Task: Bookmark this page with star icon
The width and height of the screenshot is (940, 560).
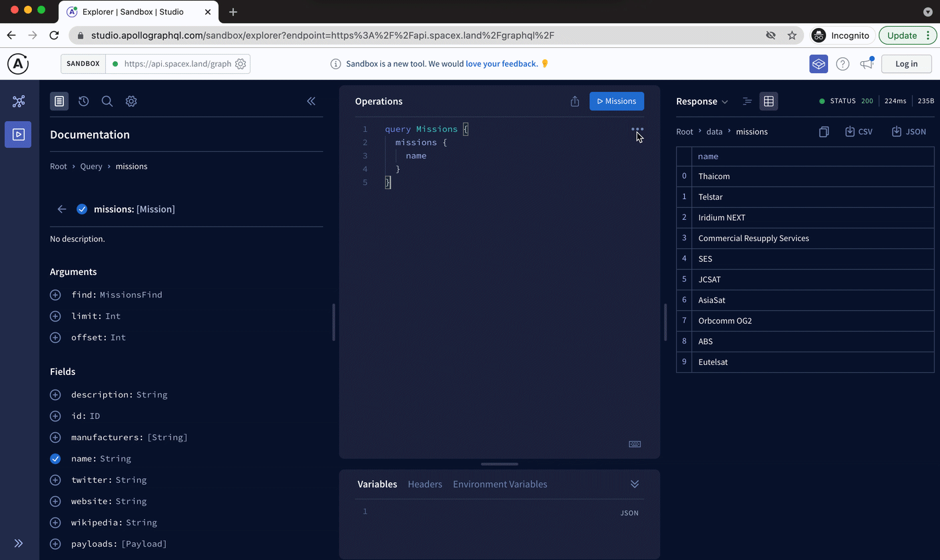Action: click(792, 35)
